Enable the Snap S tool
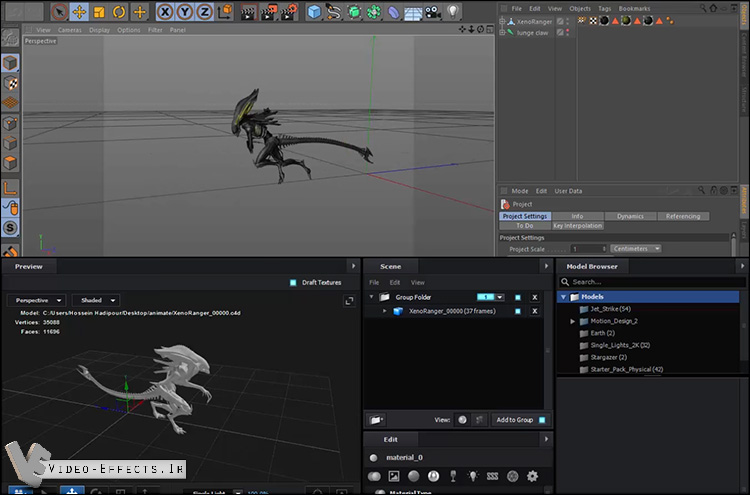Screen dimensions: 750x495 point(10,228)
